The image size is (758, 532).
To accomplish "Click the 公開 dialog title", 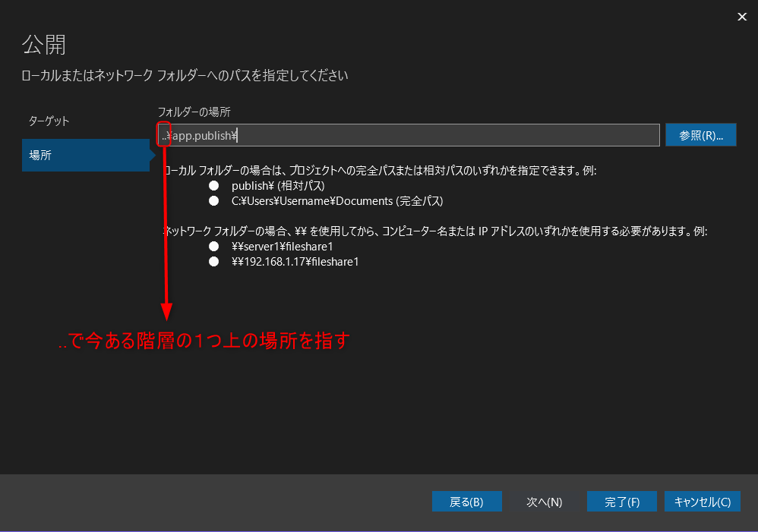I will (44, 45).
